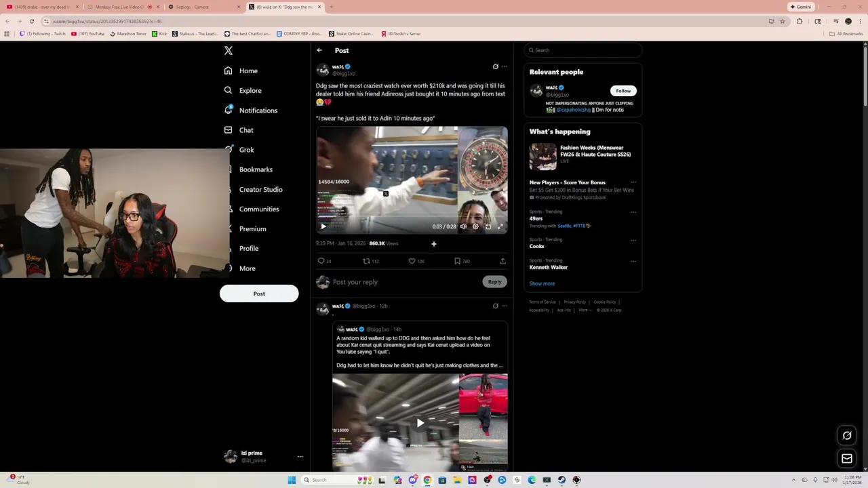Click the Notifications bell icon

tap(228, 110)
